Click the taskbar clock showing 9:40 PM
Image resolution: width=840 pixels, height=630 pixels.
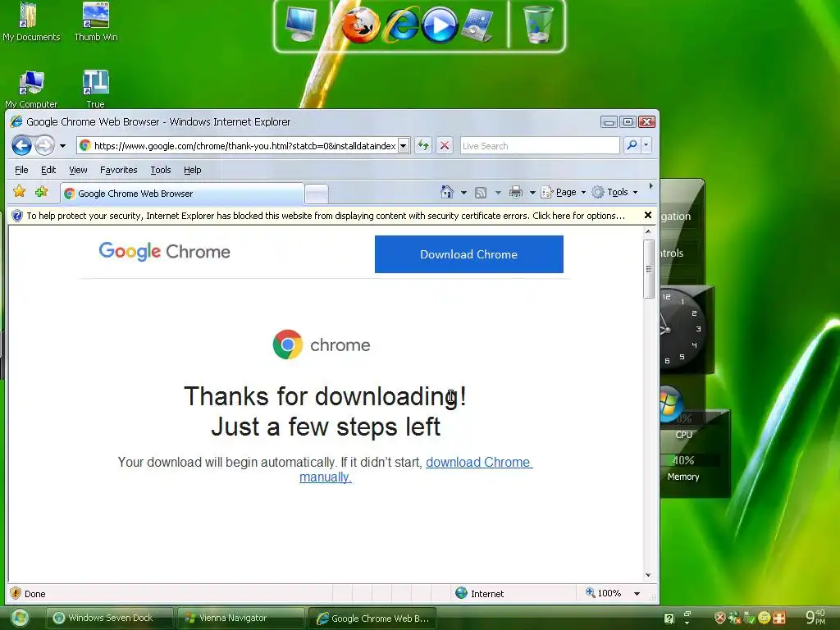click(816, 617)
